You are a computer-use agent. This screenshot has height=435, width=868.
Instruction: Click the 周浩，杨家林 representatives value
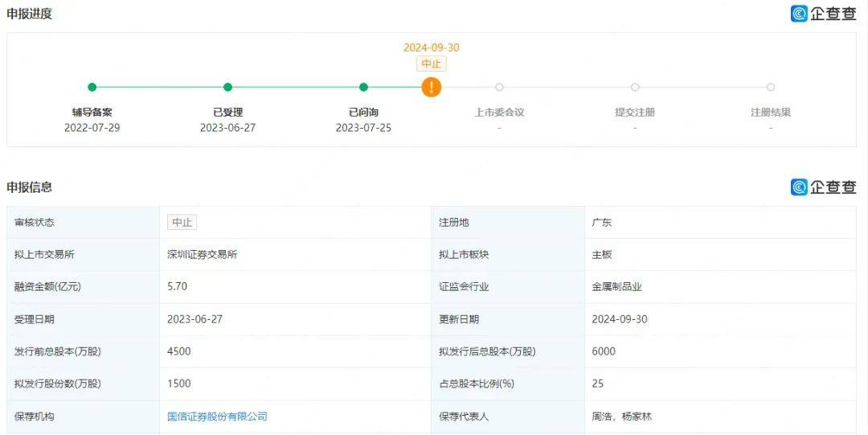tap(621, 417)
